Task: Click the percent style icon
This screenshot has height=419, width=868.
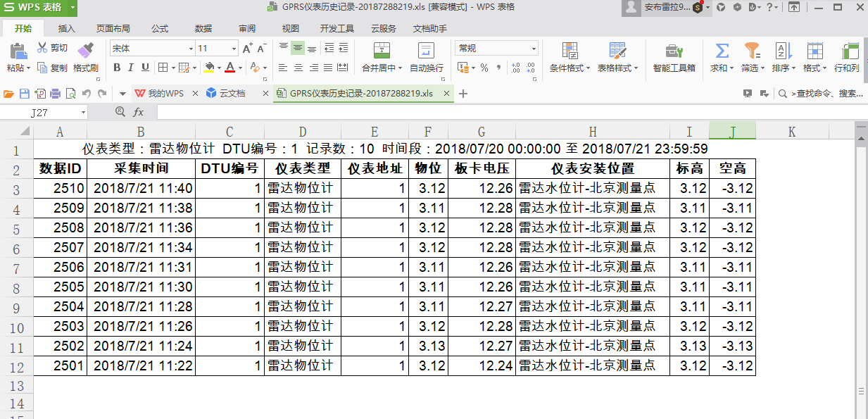Action: (x=484, y=68)
